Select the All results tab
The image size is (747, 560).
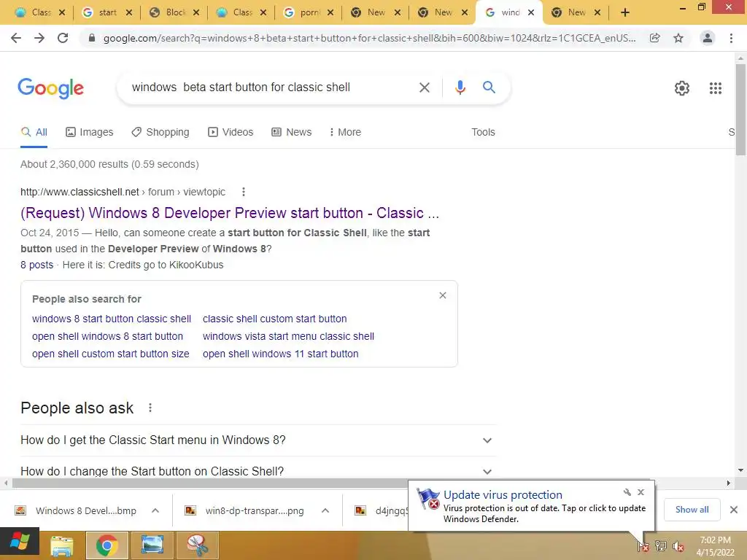point(34,133)
